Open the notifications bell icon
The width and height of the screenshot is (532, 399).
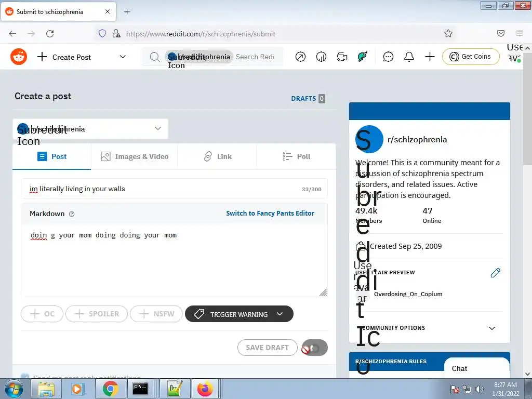point(409,57)
